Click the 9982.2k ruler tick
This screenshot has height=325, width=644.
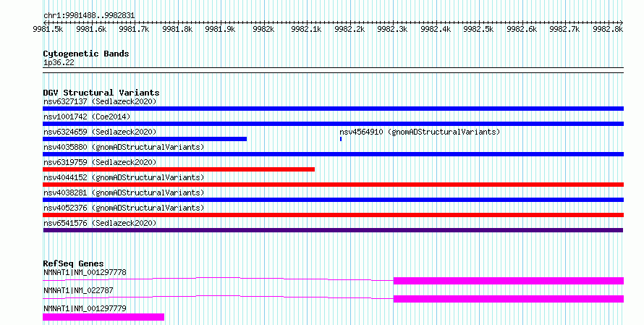click(349, 29)
